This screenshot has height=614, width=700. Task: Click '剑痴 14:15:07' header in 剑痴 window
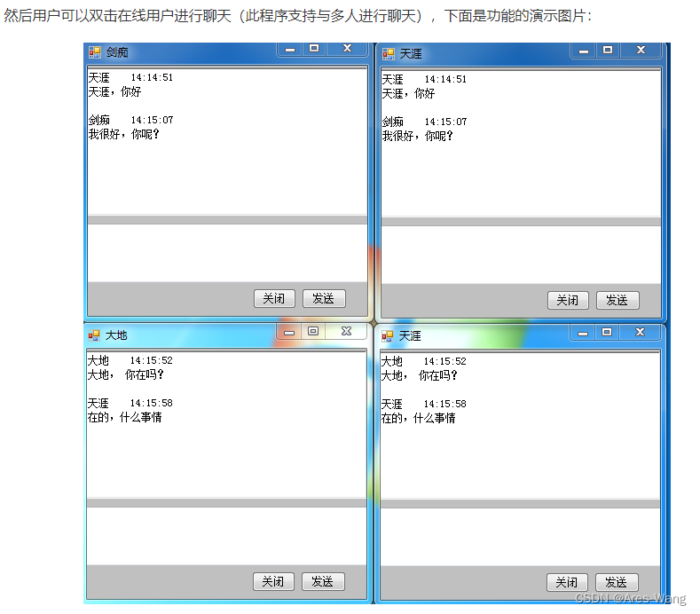(x=130, y=120)
